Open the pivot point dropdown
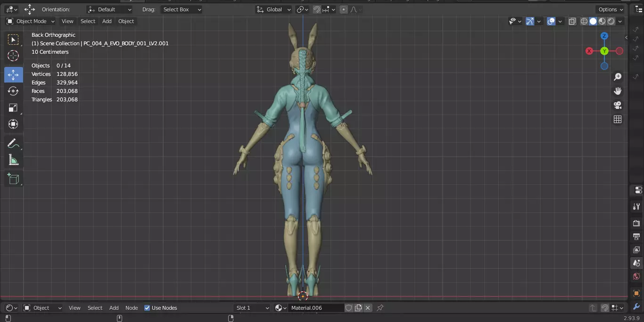644x322 pixels. (302, 9)
